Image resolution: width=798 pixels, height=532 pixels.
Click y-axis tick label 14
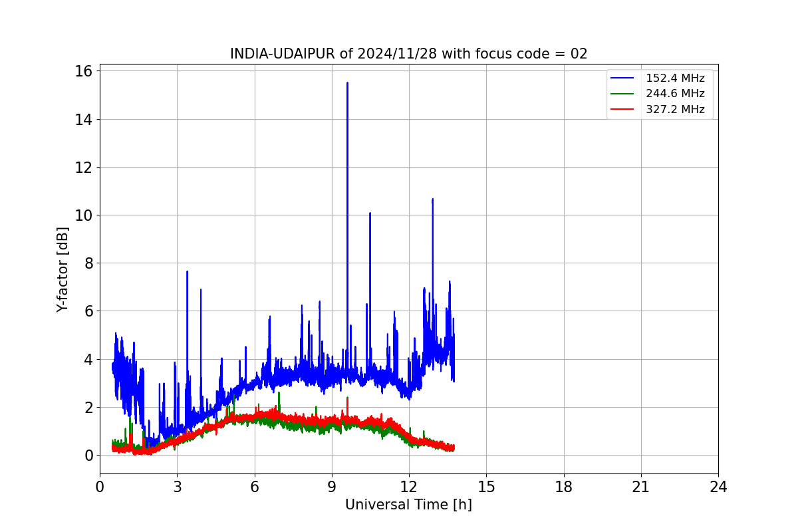coord(84,119)
